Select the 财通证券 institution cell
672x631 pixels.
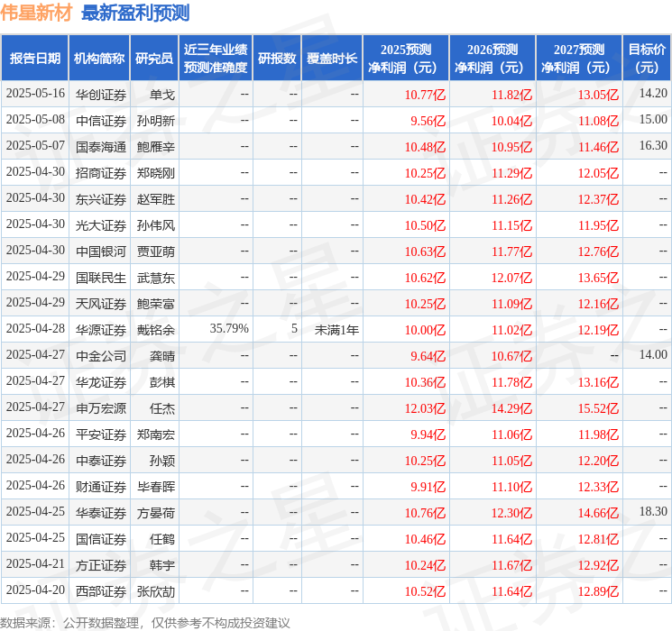101,487
